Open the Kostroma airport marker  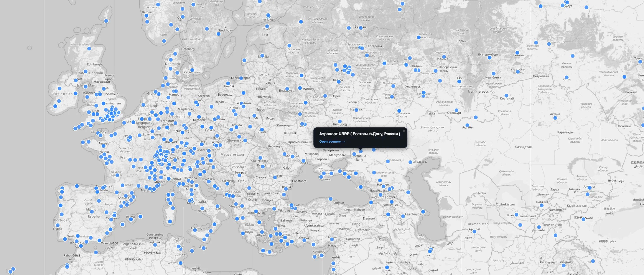(362, 48)
